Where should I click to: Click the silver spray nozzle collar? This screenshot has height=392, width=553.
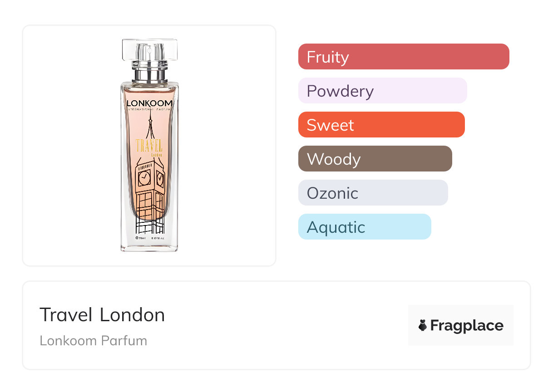pyautogui.click(x=149, y=73)
